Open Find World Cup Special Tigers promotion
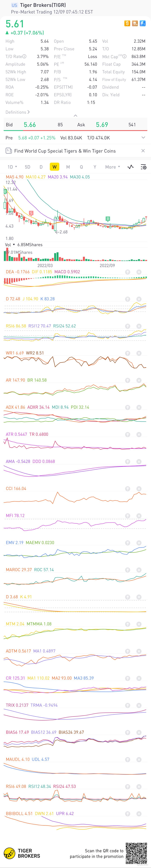Image resolution: width=151 pixels, height=868 pixels. 65,151
